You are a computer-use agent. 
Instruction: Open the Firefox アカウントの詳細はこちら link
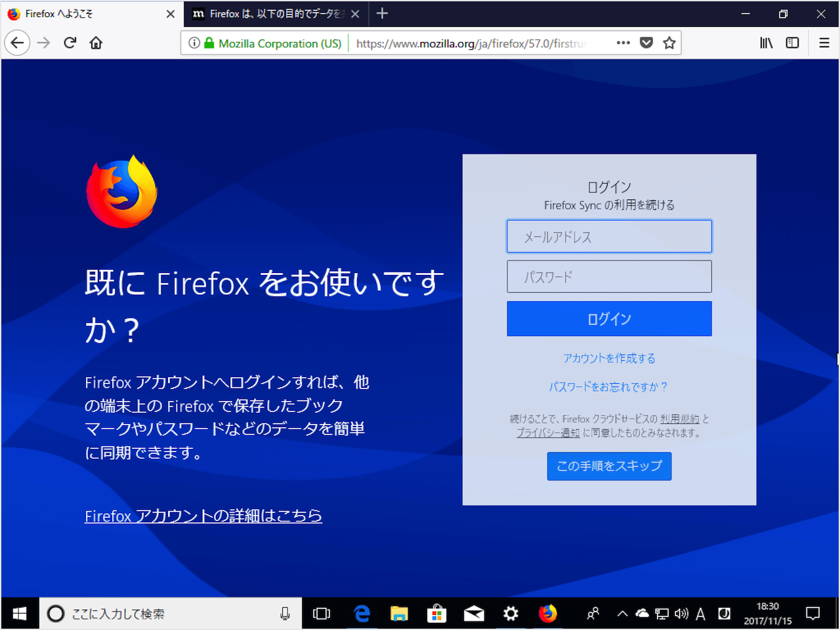[x=203, y=516]
